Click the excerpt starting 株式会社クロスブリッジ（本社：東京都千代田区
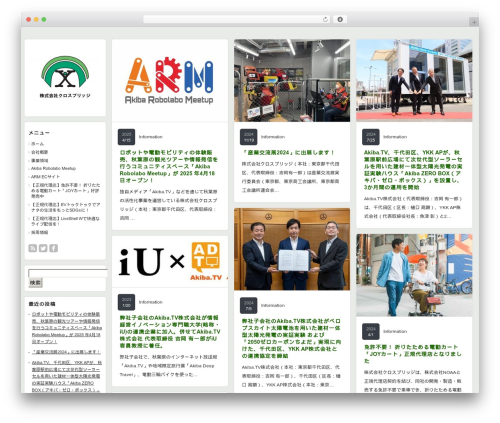 pyautogui.click(x=291, y=177)
